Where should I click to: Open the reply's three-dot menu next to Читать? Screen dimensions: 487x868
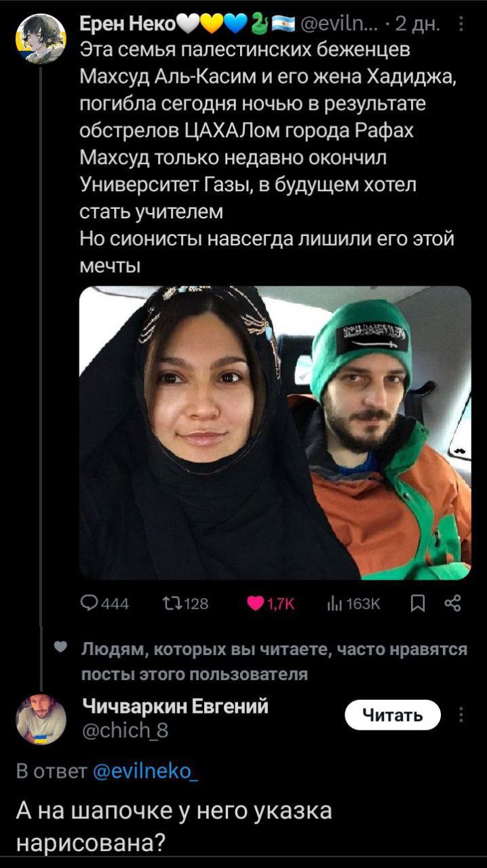click(x=462, y=715)
